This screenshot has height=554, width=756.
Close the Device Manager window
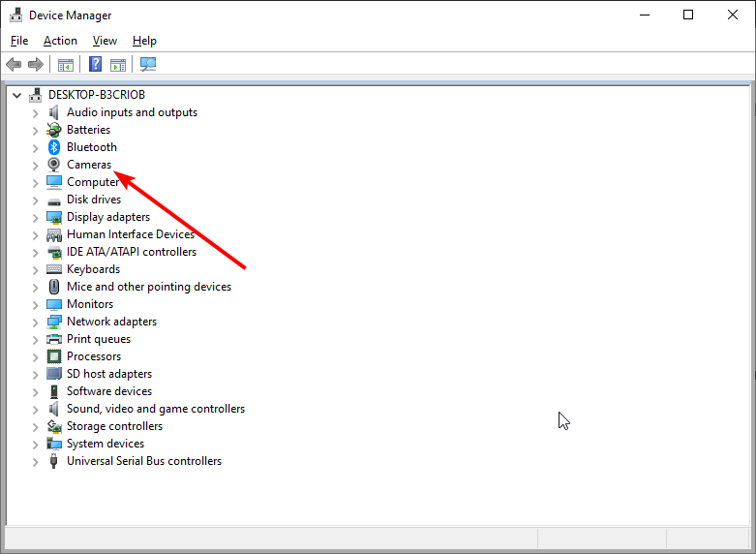[733, 15]
